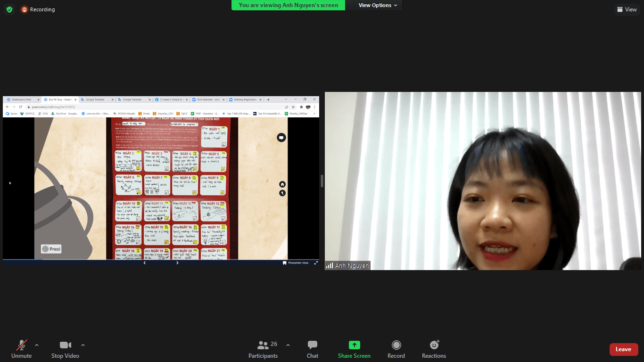Unmute the microphone
644x362 pixels.
tap(21, 349)
